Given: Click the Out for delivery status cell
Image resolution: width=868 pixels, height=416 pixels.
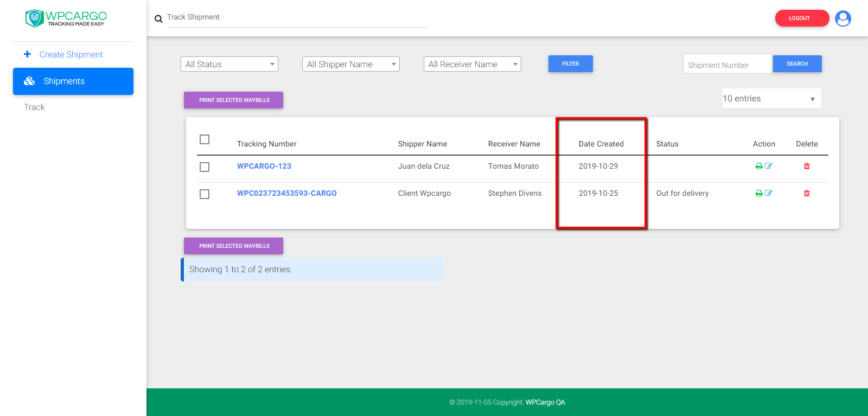Looking at the screenshot, I should pyautogui.click(x=682, y=193).
